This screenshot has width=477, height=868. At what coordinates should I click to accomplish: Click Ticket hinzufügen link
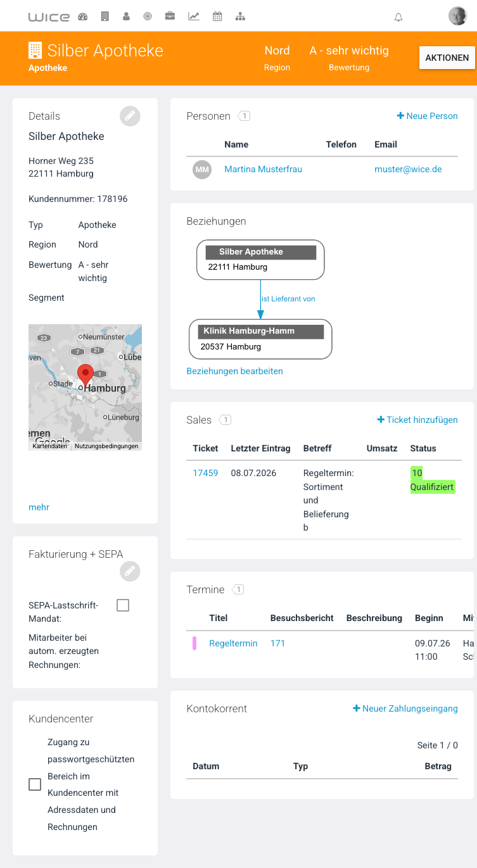(x=417, y=420)
